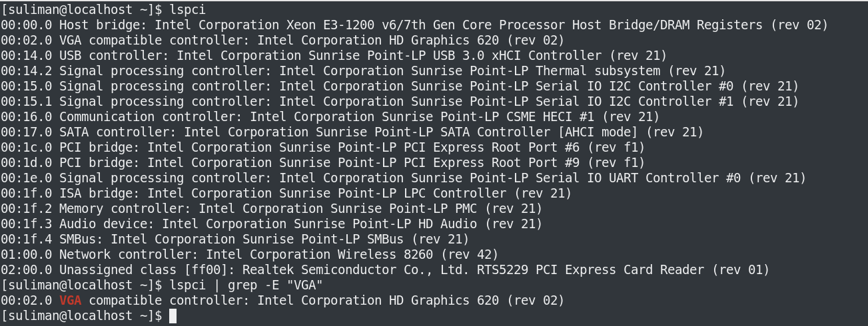Click the first lspci command at the top prompt
This screenshot has width=868, height=326.
(x=187, y=9)
